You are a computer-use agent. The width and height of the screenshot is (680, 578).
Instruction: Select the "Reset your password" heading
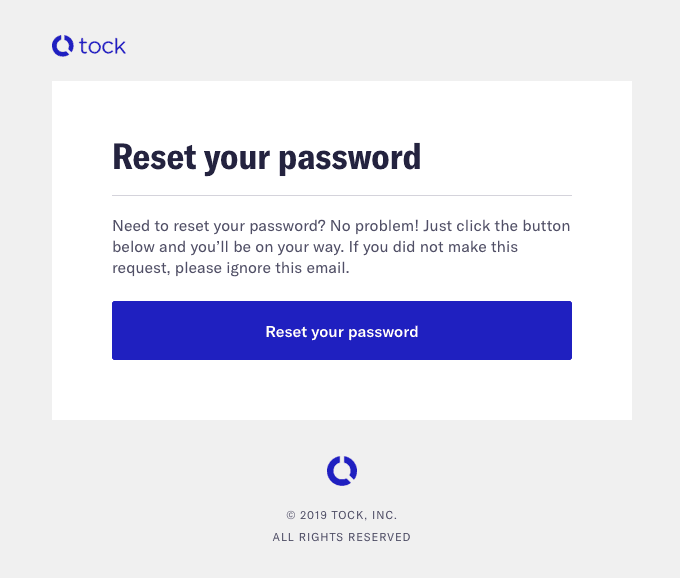tap(266, 157)
